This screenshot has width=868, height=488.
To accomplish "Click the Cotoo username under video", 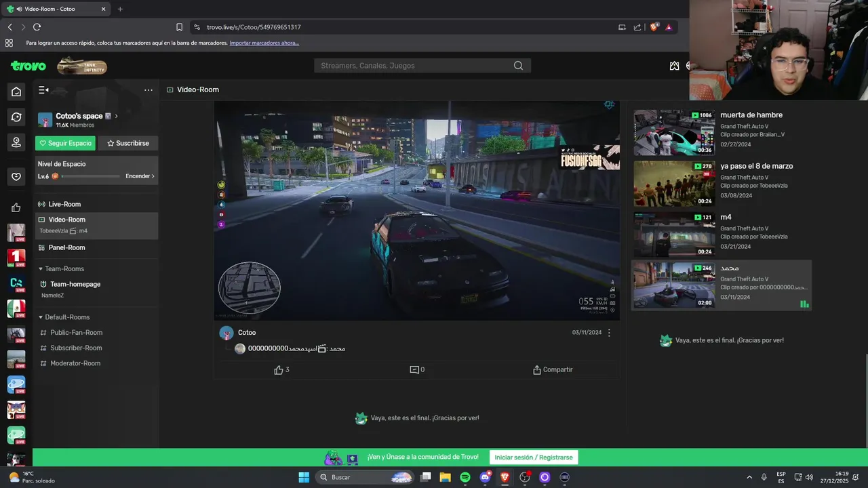I will (247, 333).
